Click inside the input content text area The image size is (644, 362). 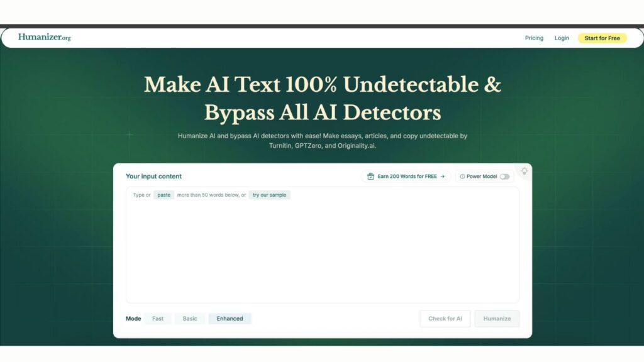(x=322, y=251)
